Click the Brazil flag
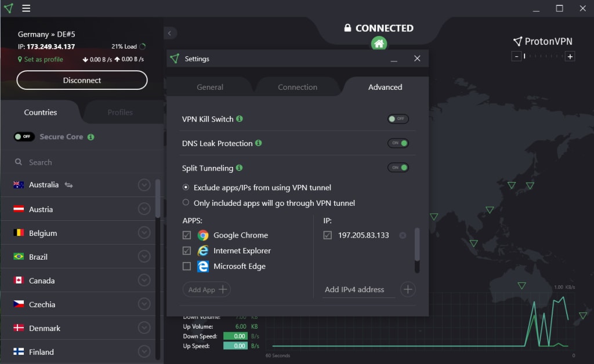This screenshot has height=364, width=594. tap(19, 257)
